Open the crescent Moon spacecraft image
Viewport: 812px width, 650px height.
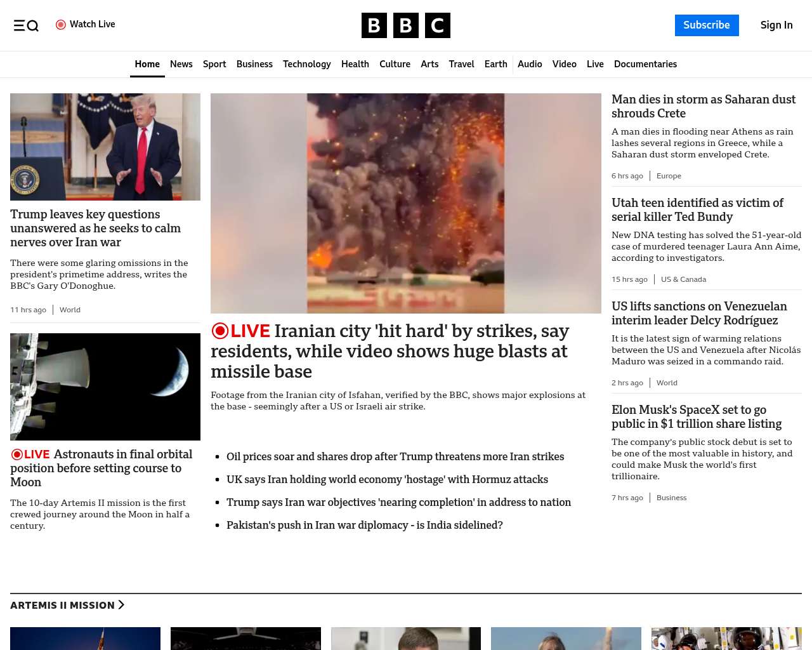(x=105, y=387)
